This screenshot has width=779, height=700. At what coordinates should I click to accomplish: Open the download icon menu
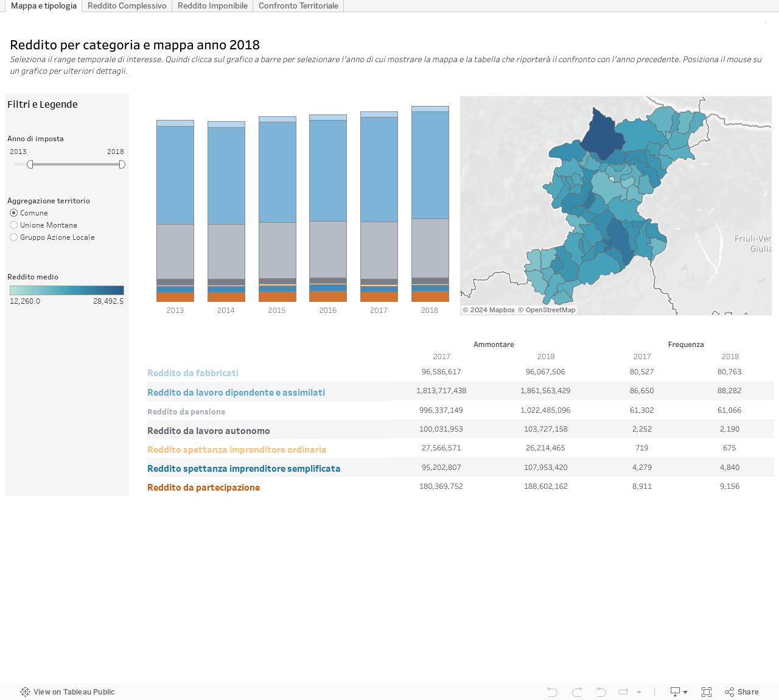(x=675, y=692)
